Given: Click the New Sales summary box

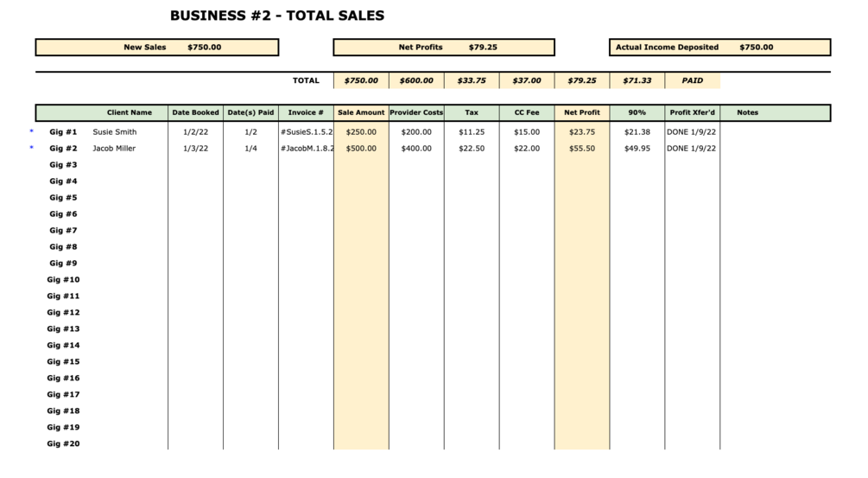Looking at the screenshot, I should pyautogui.click(x=156, y=48).
